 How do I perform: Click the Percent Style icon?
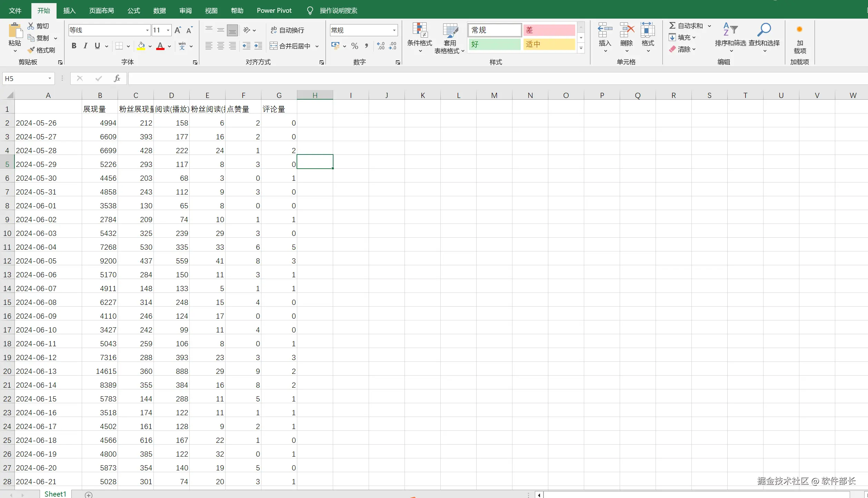(x=355, y=46)
